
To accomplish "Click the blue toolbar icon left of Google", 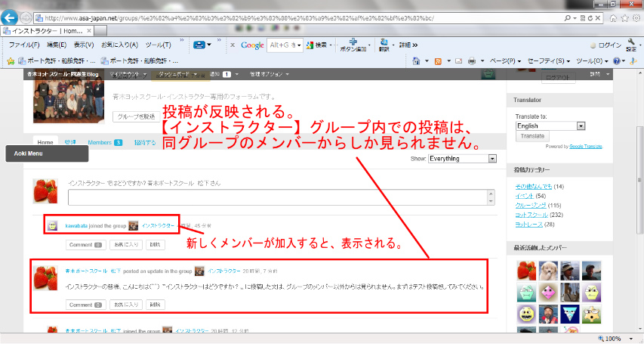I will tap(199, 45).
